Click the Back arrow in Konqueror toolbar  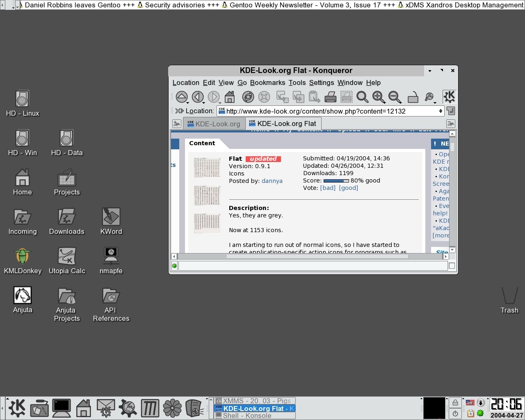coord(198,97)
